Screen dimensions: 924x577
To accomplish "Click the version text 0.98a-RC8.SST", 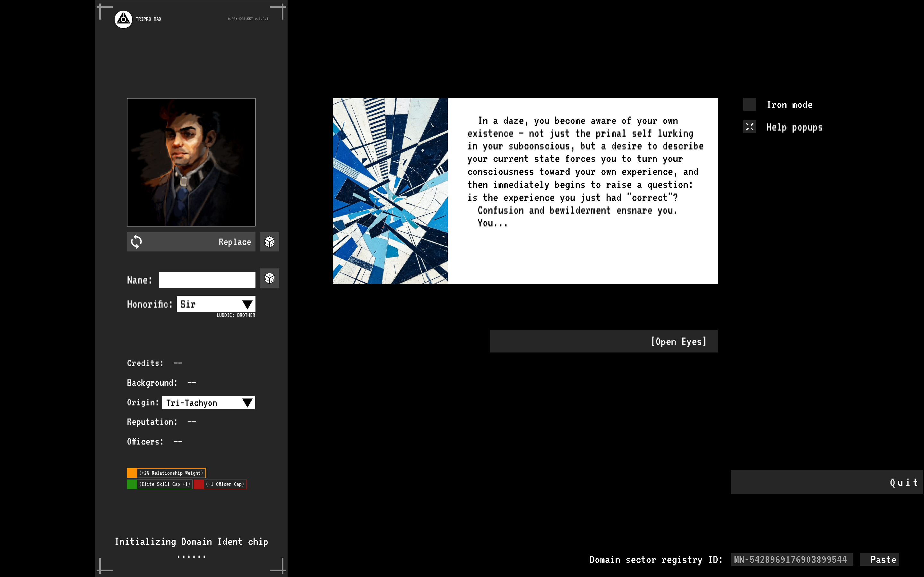I will [x=248, y=19].
